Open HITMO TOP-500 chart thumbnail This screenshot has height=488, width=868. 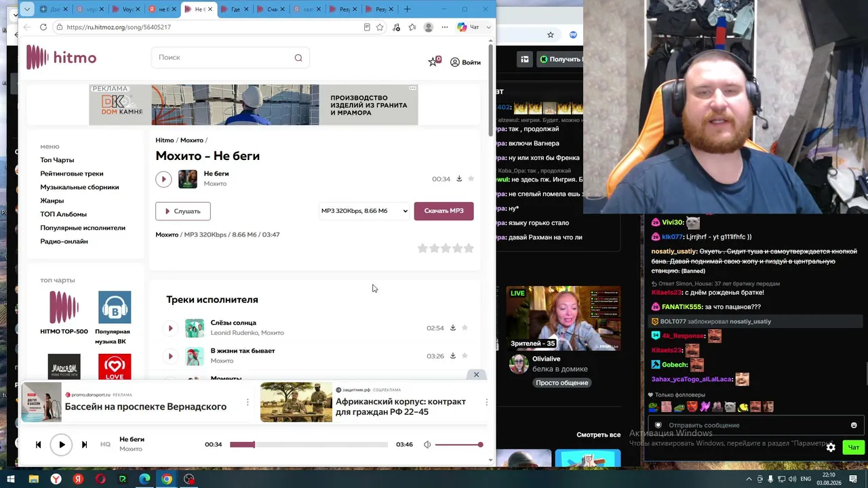pyautogui.click(x=64, y=308)
